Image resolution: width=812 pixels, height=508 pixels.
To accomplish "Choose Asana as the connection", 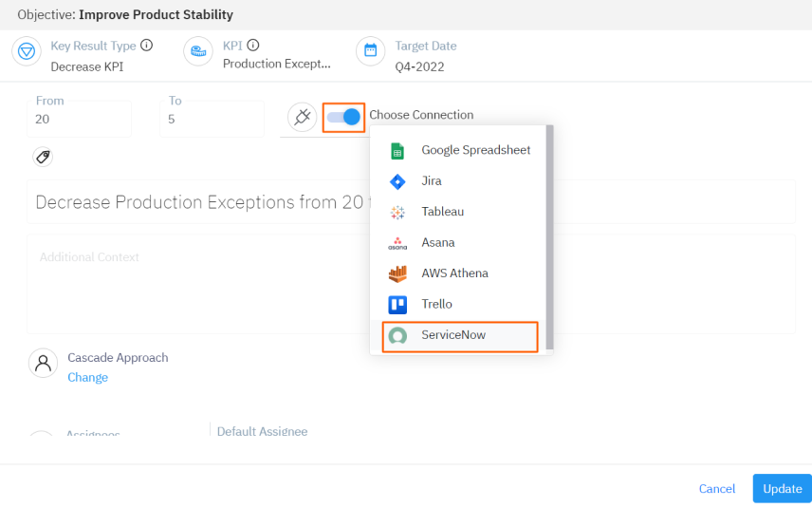I will pyautogui.click(x=460, y=242).
